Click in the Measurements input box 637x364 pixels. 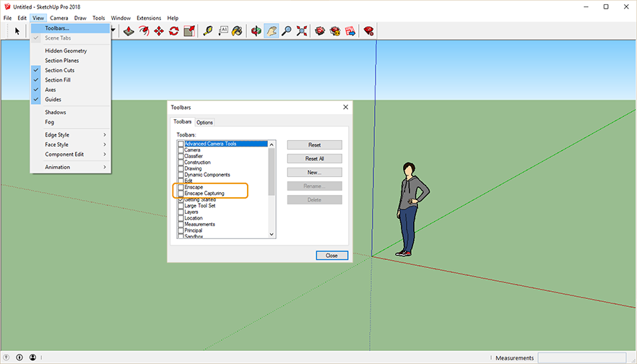click(581, 358)
